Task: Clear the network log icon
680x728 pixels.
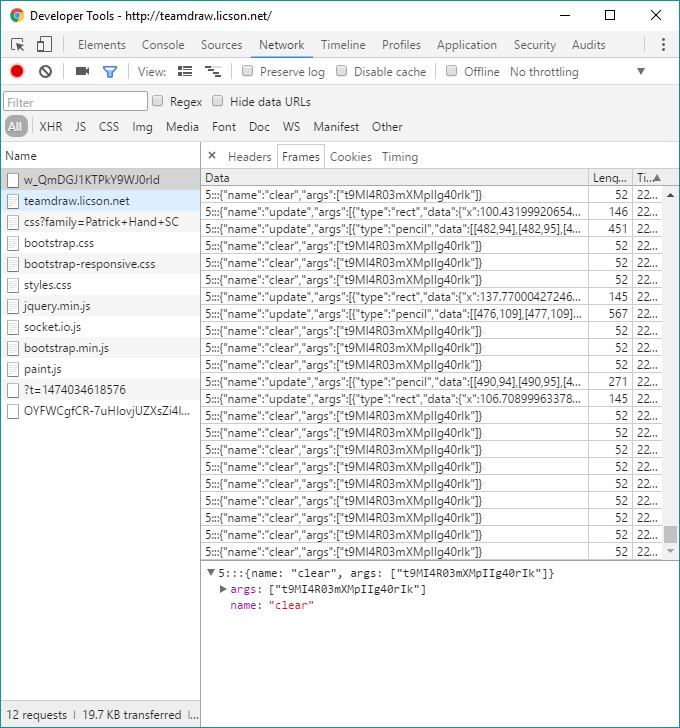Action: point(45,72)
